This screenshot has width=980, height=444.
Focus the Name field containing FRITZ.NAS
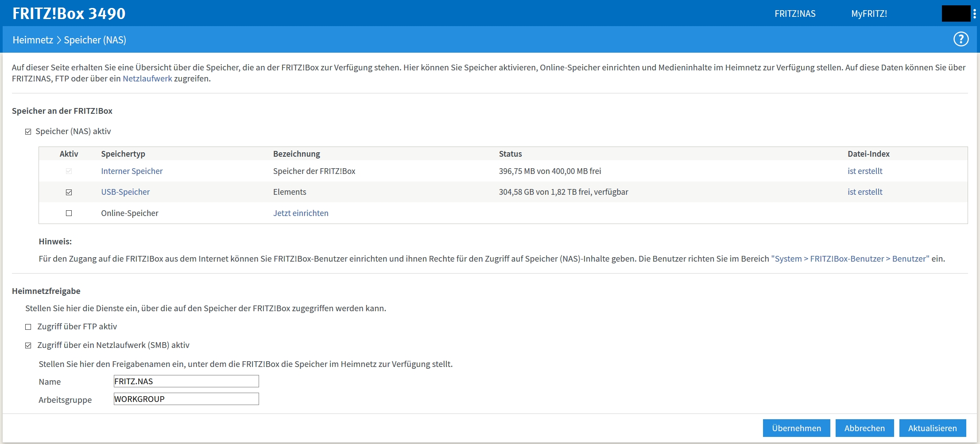coord(186,381)
